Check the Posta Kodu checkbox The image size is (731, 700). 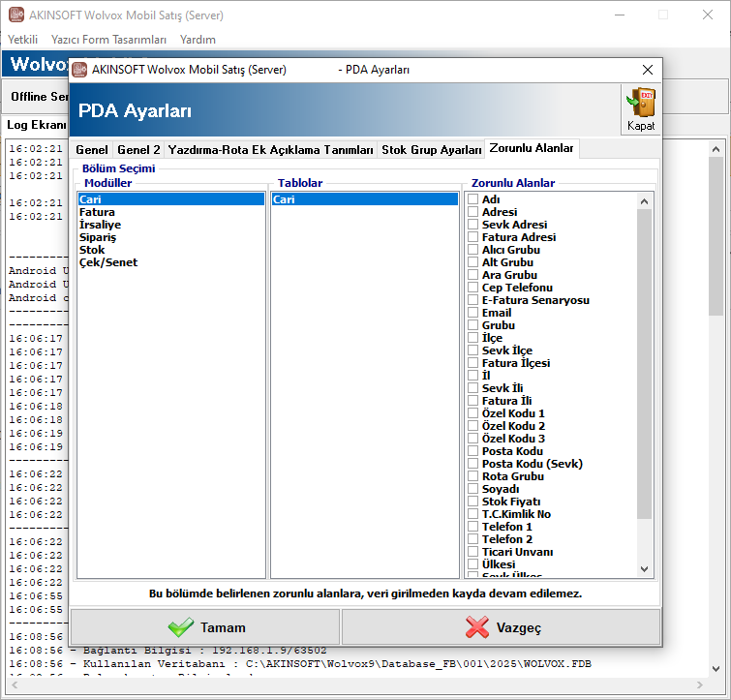472,450
